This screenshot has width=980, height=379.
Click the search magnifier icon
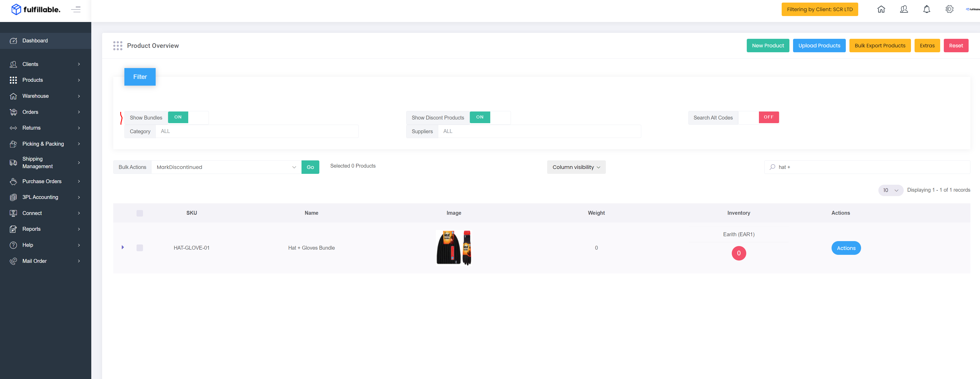click(772, 167)
